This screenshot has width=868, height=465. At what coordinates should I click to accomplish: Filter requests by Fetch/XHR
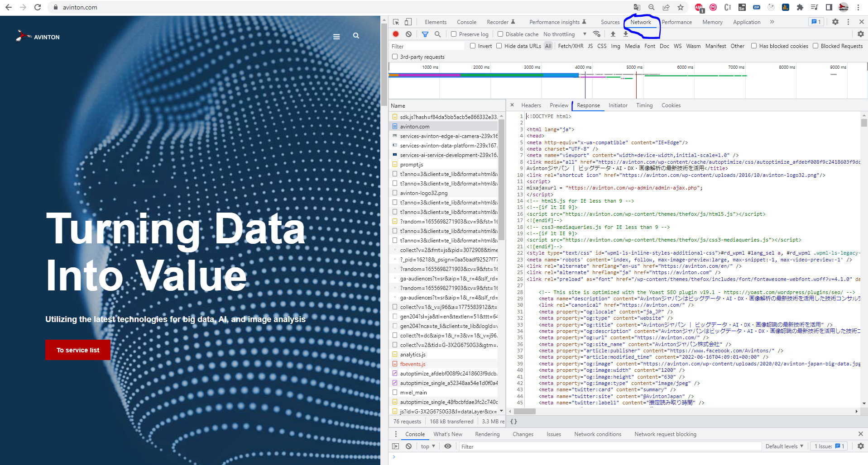(x=571, y=46)
